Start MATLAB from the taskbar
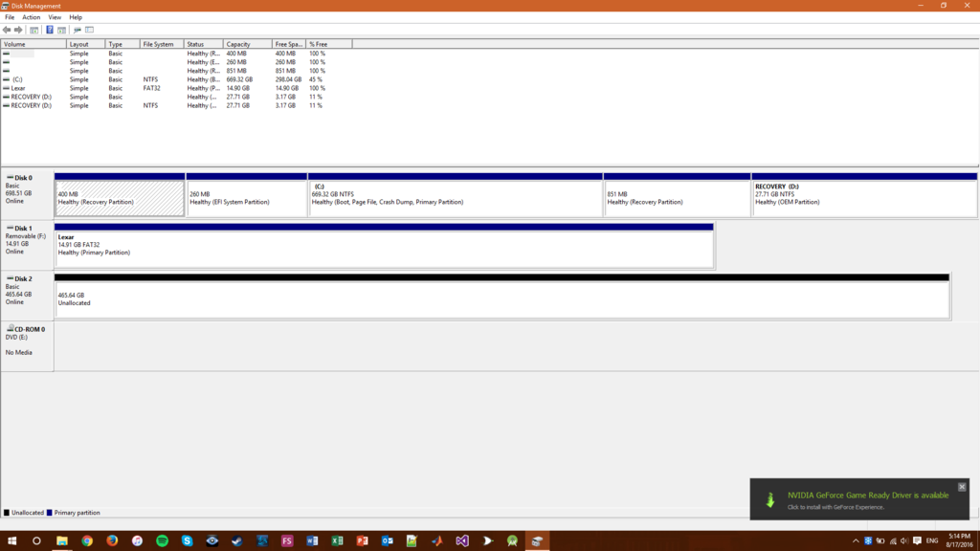 tap(435, 540)
